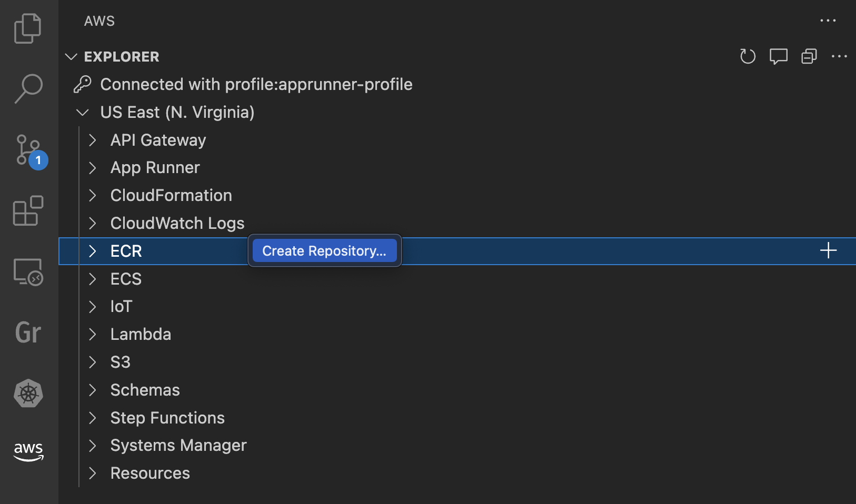Expand the CloudFormation node
Screen dimensions: 856x504
(x=93, y=195)
